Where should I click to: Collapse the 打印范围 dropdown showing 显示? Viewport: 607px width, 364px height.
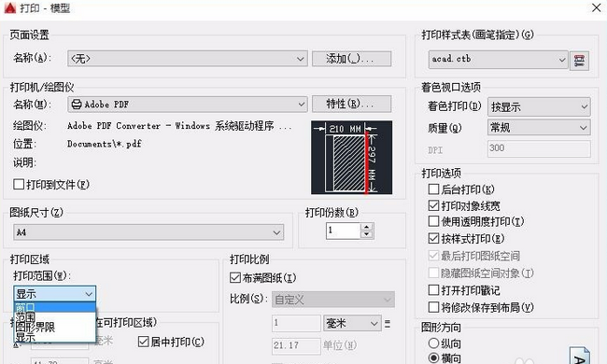coord(54,294)
